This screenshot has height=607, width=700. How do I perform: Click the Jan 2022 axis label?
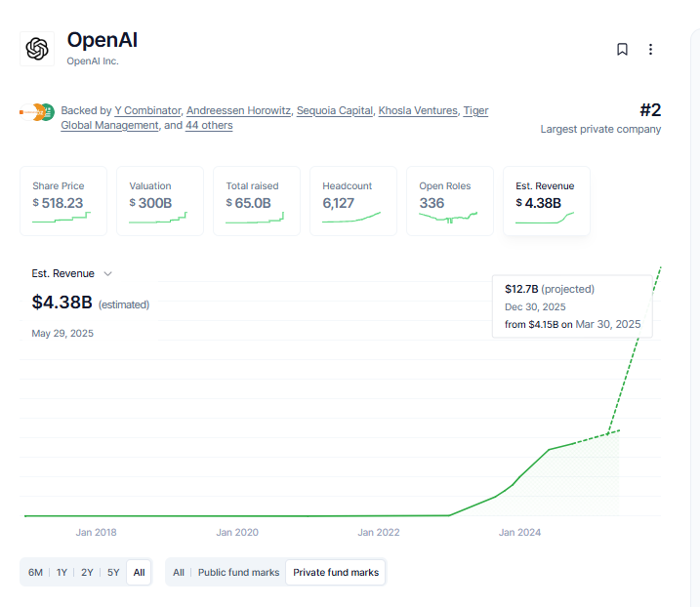click(379, 533)
